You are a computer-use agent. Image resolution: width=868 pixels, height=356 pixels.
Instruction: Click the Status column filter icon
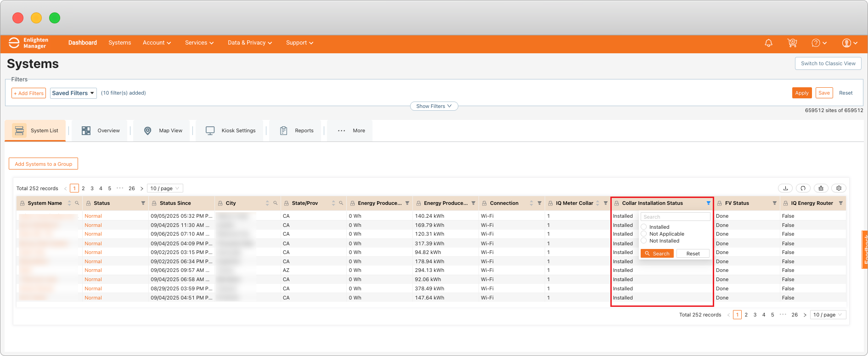pyautogui.click(x=143, y=203)
